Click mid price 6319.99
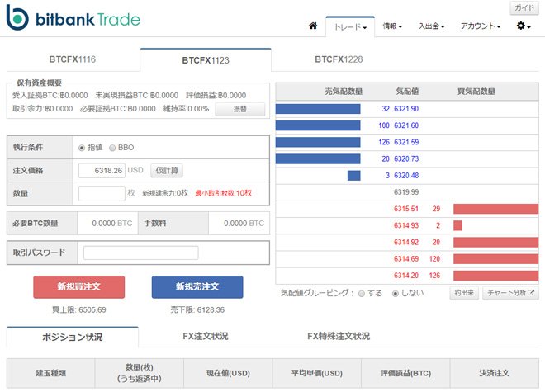Viewport: 545px width, 392px height. pos(406,192)
